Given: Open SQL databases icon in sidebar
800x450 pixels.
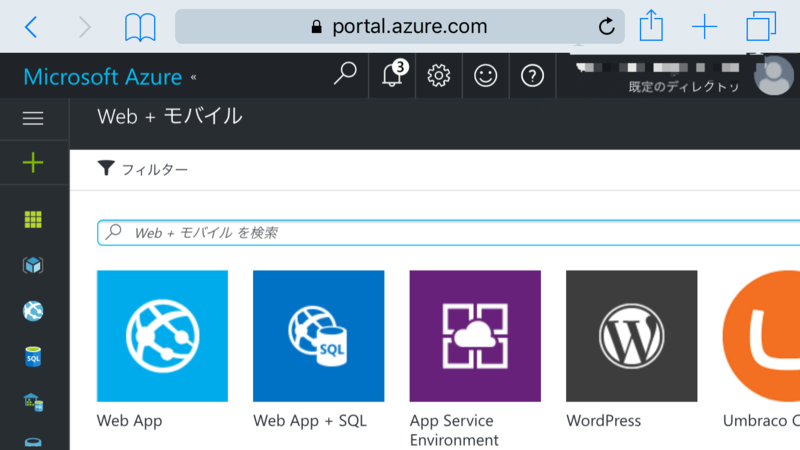Looking at the screenshot, I should pyautogui.click(x=33, y=357).
